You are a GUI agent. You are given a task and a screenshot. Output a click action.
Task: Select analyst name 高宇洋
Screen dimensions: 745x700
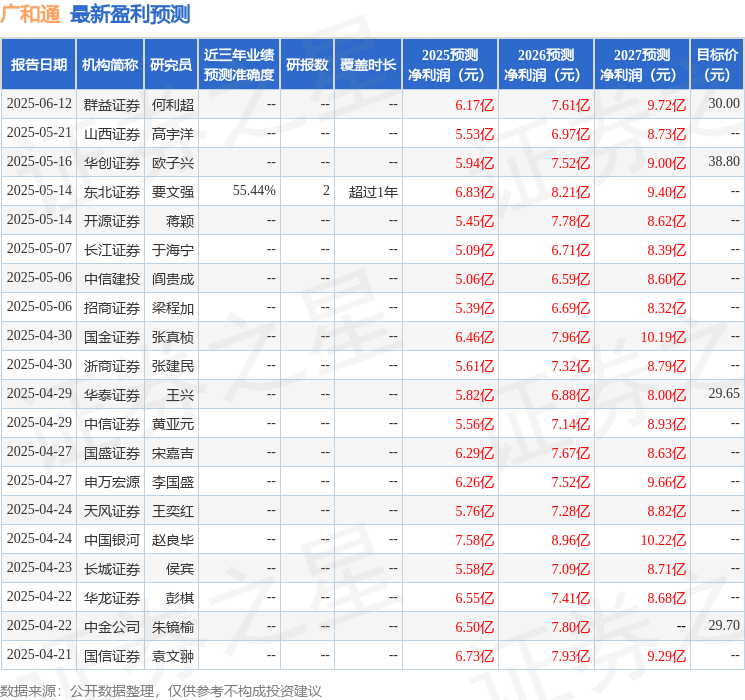(x=173, y=134)
